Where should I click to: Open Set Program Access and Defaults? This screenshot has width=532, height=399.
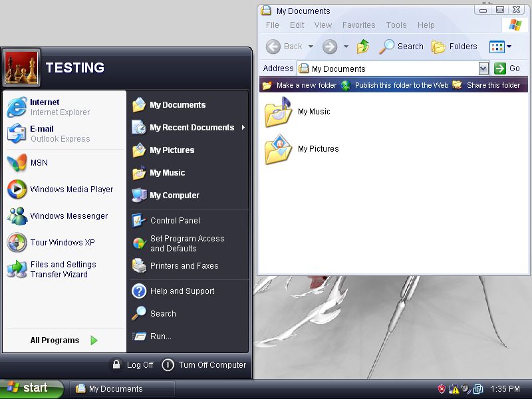pos(188,243)
